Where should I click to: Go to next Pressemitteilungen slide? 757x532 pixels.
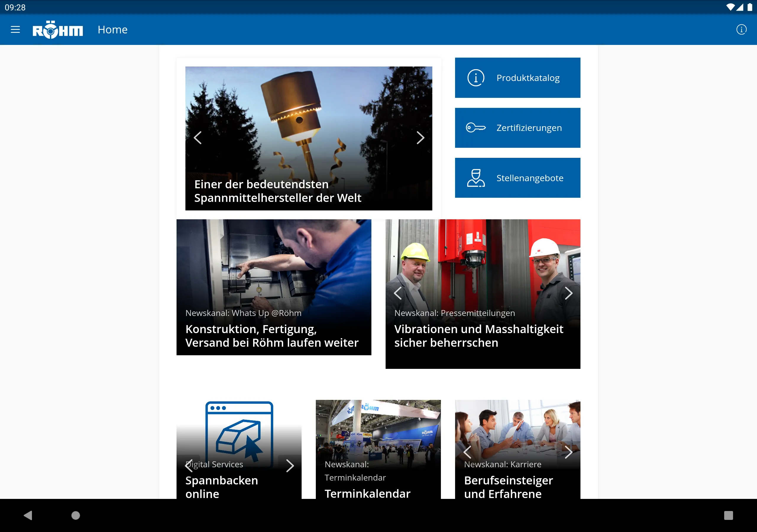point(568,293)
